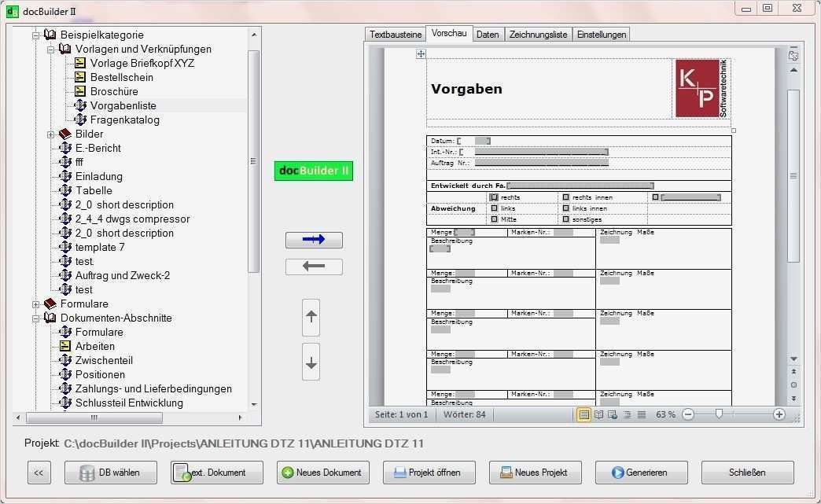Switch preview to web layout view
Screen dimensions: 821x504
pyautogui.click(x=613, y=414)
